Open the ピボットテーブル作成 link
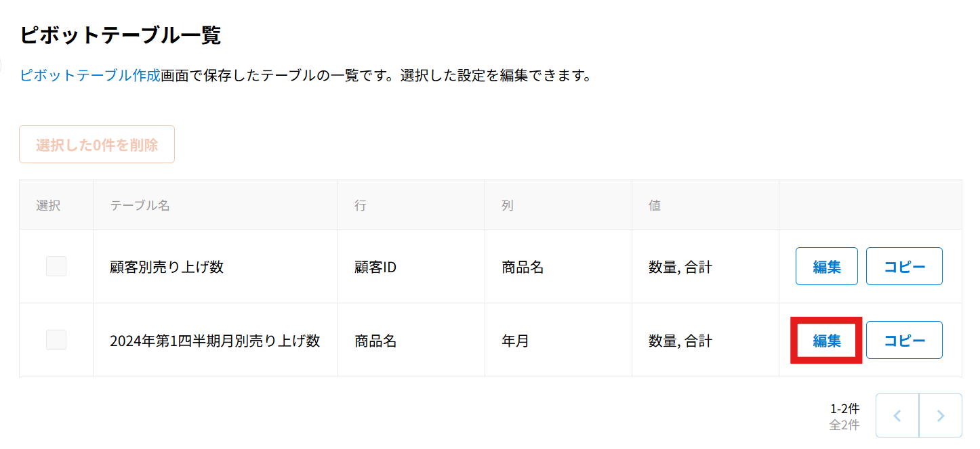The height and width of the screenshot is (449, 980). [90, 75]
